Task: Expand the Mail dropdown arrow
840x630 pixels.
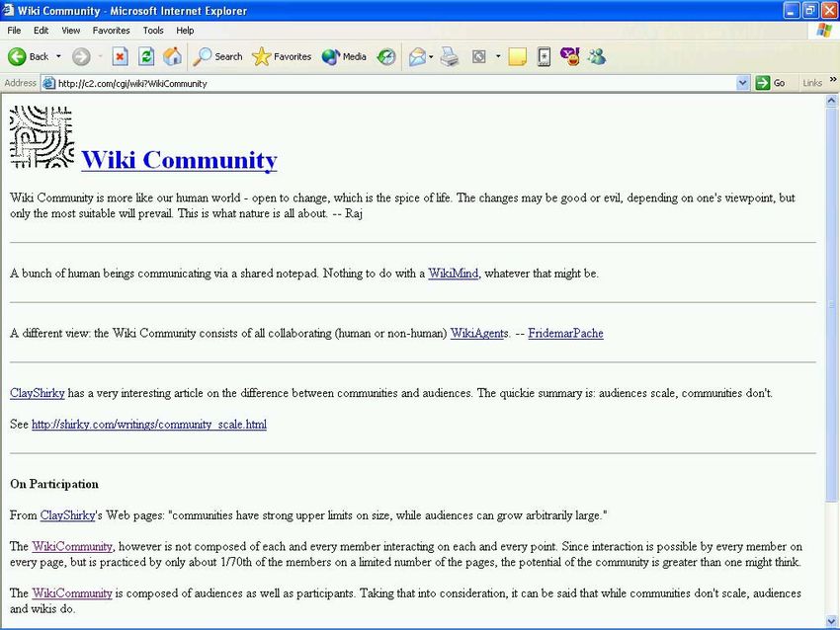Action: pyautogui.click(x=431, y=56)
